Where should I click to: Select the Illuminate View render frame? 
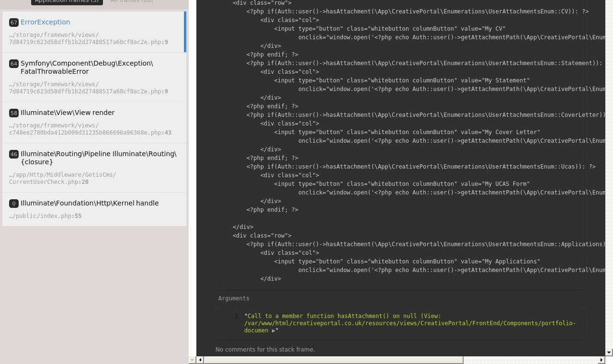[68, 113]
